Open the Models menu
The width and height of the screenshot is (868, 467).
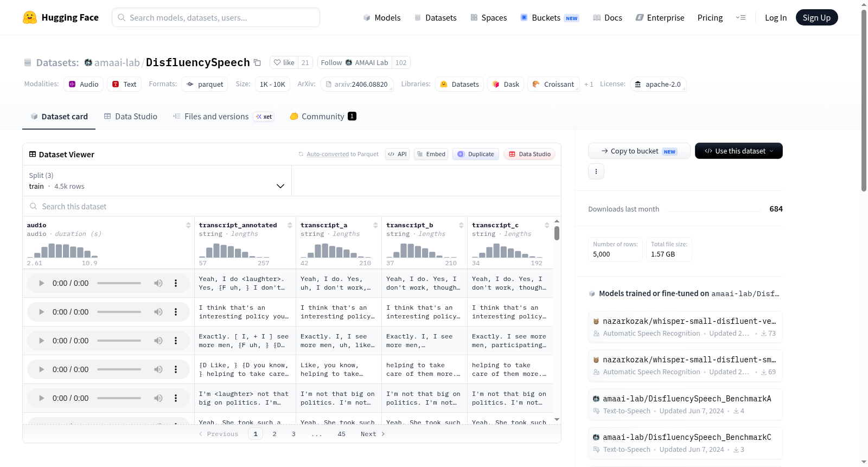pyautogui.click(x=382, y=17)
